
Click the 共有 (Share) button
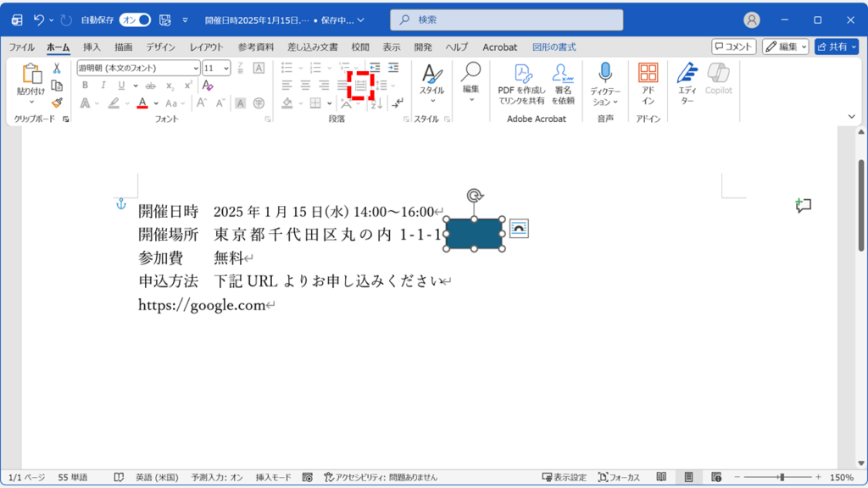(x=838, y=47)
